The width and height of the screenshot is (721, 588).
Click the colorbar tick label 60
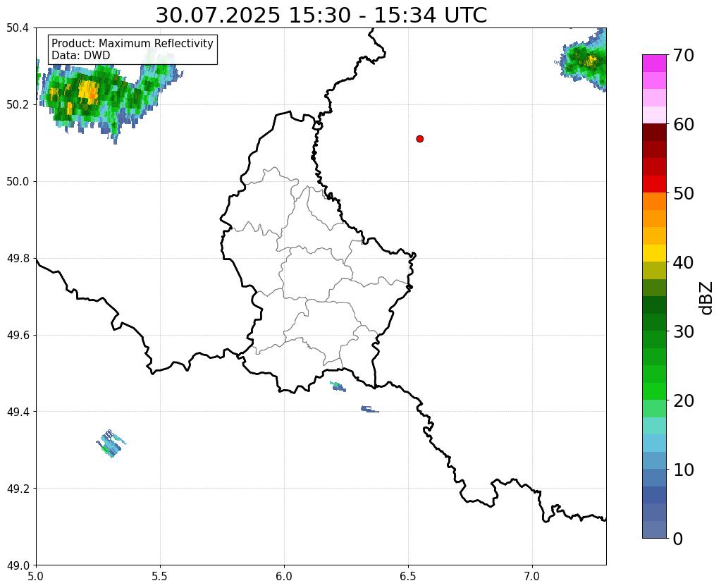point(684,124)
